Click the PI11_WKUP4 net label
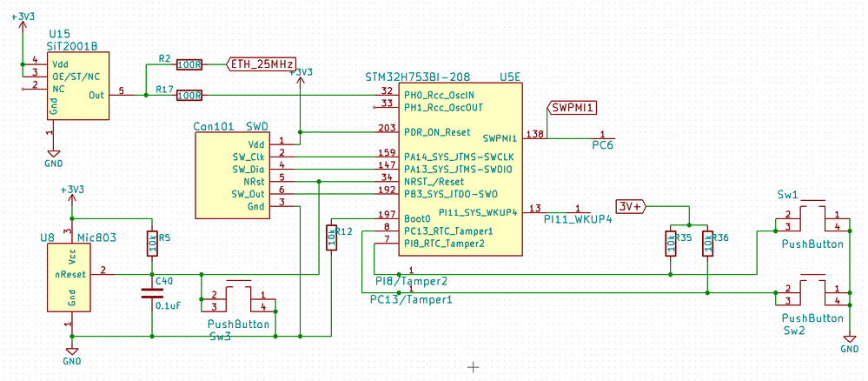This screenshot has height=381, width=868. tap(578, 219)
